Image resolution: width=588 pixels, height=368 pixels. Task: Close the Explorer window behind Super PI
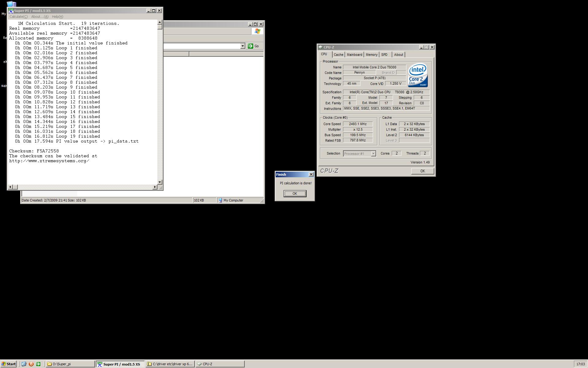point(261,24)
